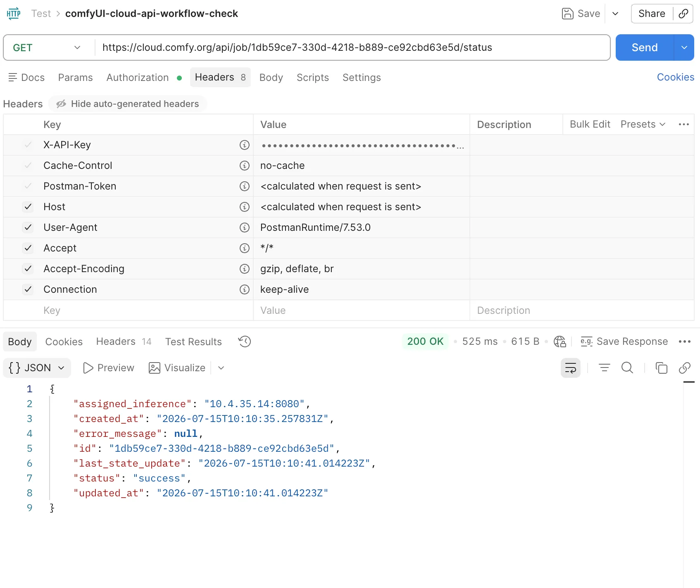Screen dimensions: 700x588
Task: Click the Preview button
Action: click(x=109, y=368)
